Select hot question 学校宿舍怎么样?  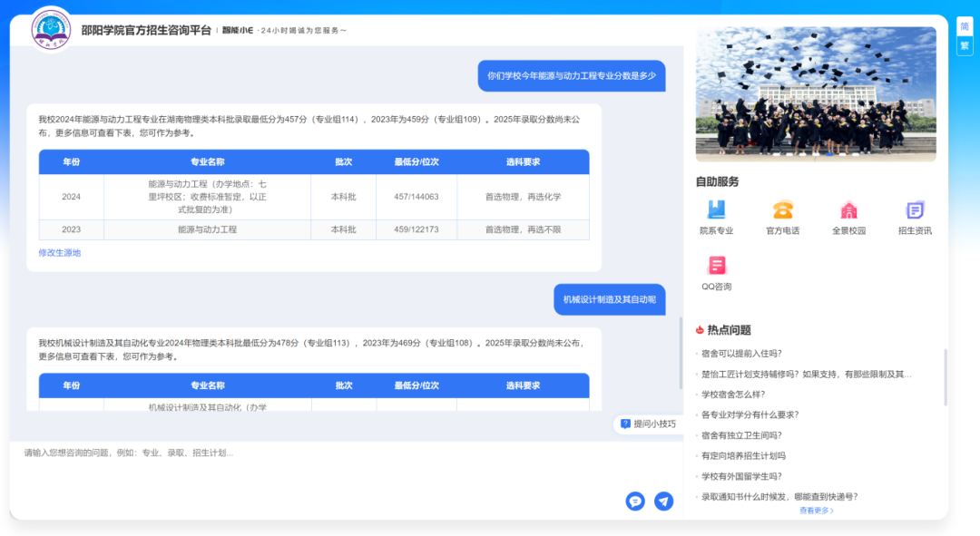pyautogui.click(x=733, y=395)
